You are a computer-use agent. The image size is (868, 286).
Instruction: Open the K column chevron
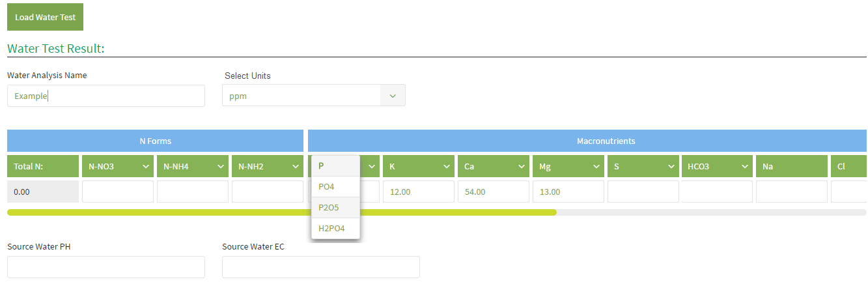[x=447, y=167]
